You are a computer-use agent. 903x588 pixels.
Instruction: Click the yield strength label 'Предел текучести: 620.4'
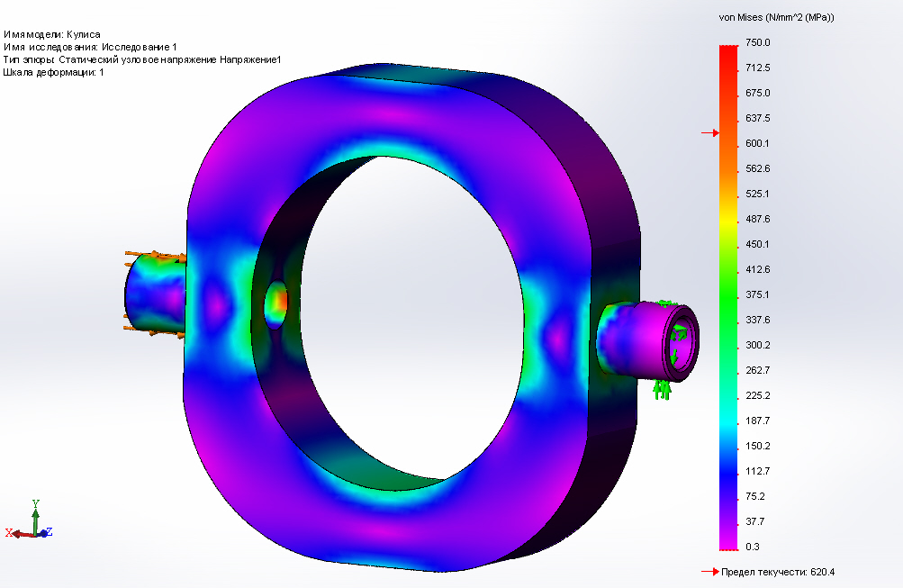[778, 572]
